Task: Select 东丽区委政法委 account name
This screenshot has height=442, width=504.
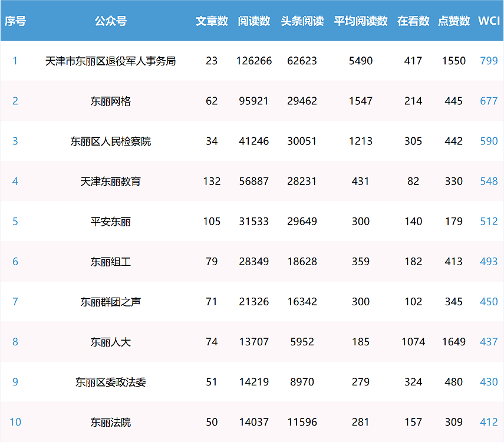Action: [111, 382]
